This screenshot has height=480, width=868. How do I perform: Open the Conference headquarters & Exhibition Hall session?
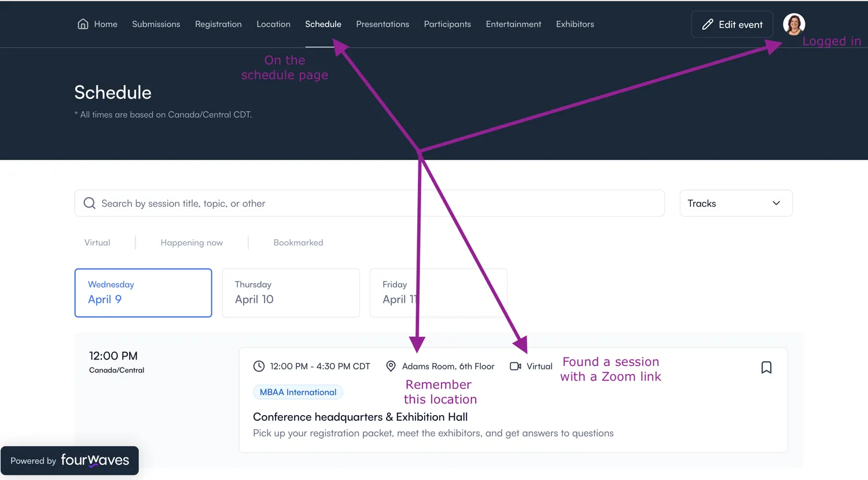360,417
